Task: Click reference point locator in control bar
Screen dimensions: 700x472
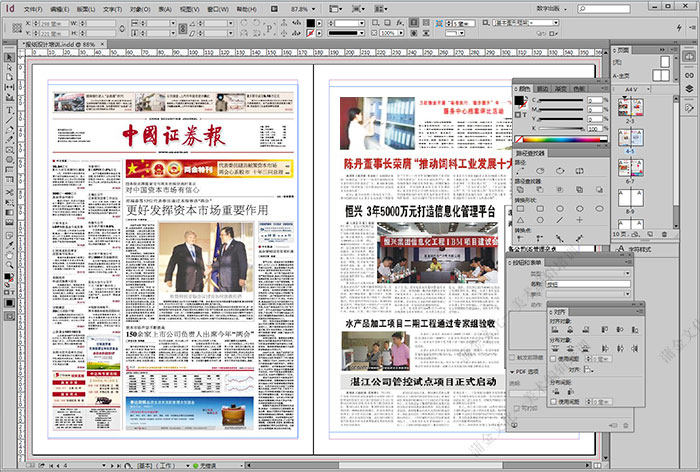Action: pyautogui.click(x=17, y=28)
